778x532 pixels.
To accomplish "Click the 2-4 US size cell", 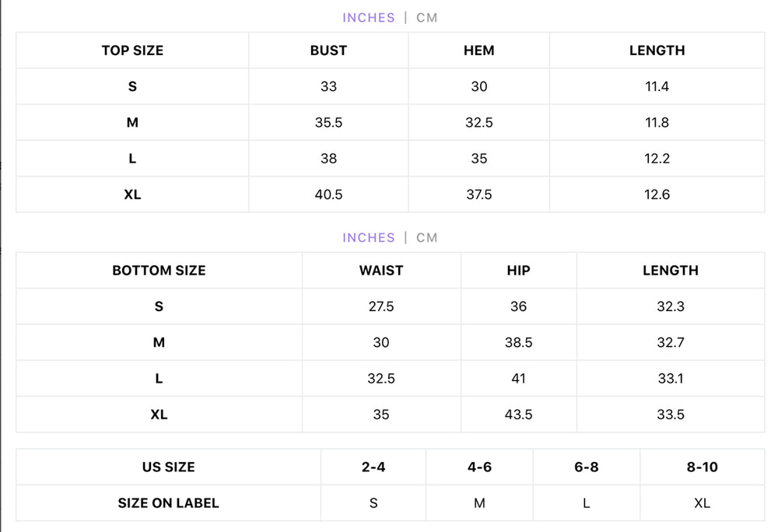I will pyautogui.click(x=373, y=467).
